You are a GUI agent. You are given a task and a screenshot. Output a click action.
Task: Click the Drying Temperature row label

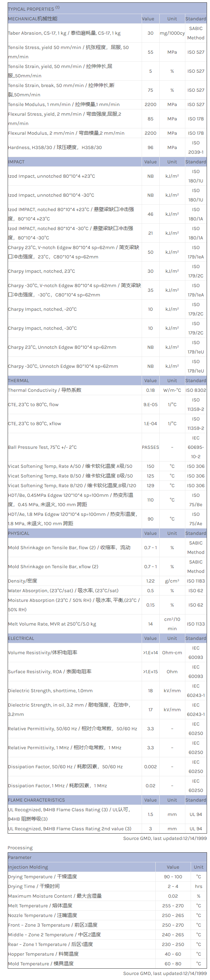[43, 877]
